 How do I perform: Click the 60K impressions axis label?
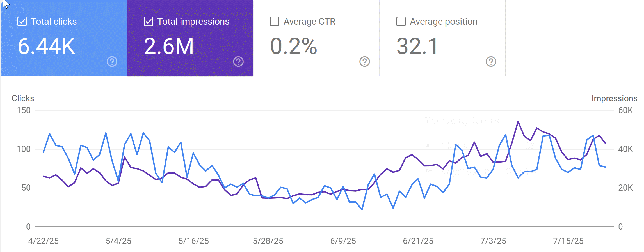pos(625,110)
